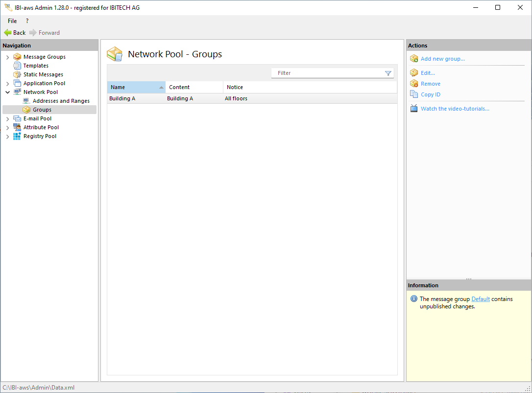Expand the Message Groups tree node
The image size is (532, 393).
(7, 57)
